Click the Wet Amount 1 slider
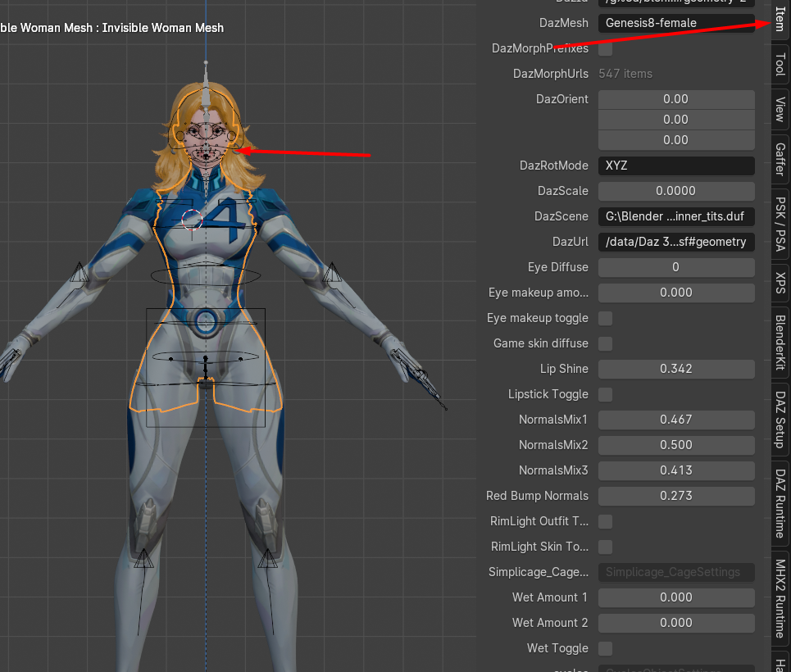791x672 pixels. 676,597
